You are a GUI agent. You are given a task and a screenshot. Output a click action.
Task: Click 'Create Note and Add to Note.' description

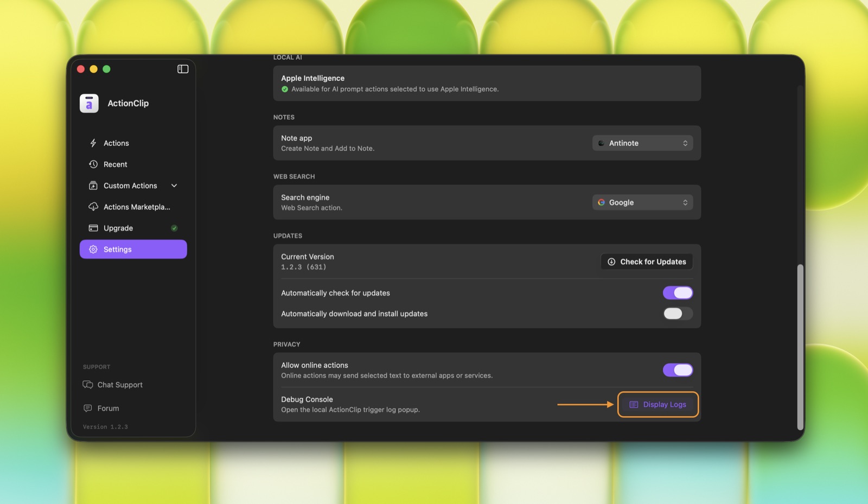pos(328,149)
